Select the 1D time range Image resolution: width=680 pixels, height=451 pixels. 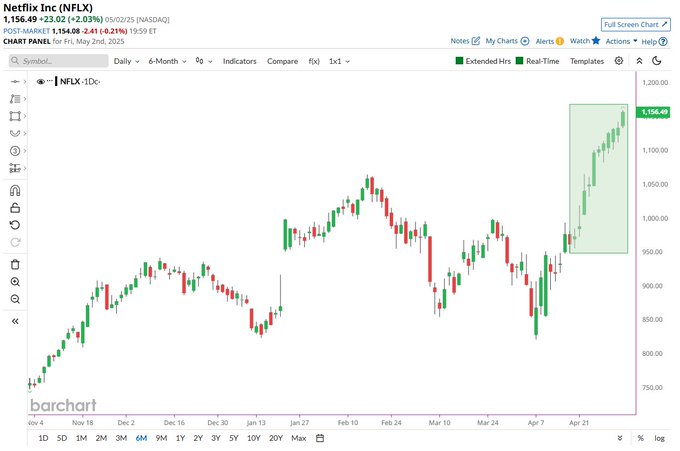[x=43, y=438]
